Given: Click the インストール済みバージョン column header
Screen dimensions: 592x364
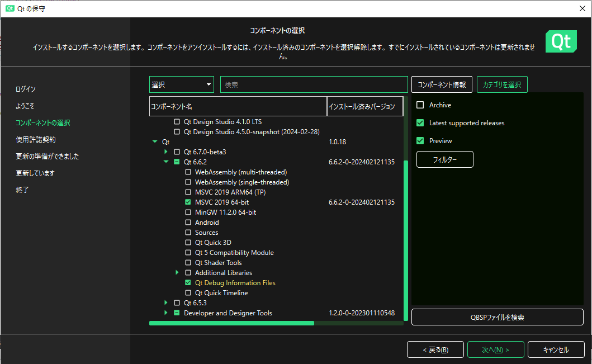Looking at the screenshot, I should point(365,106).
